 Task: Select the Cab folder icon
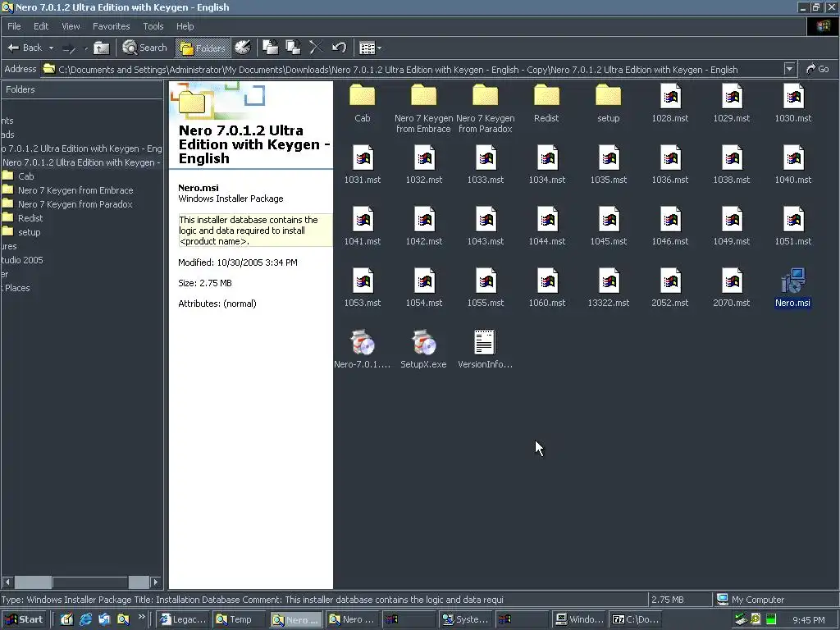click(x=362, y=104)
